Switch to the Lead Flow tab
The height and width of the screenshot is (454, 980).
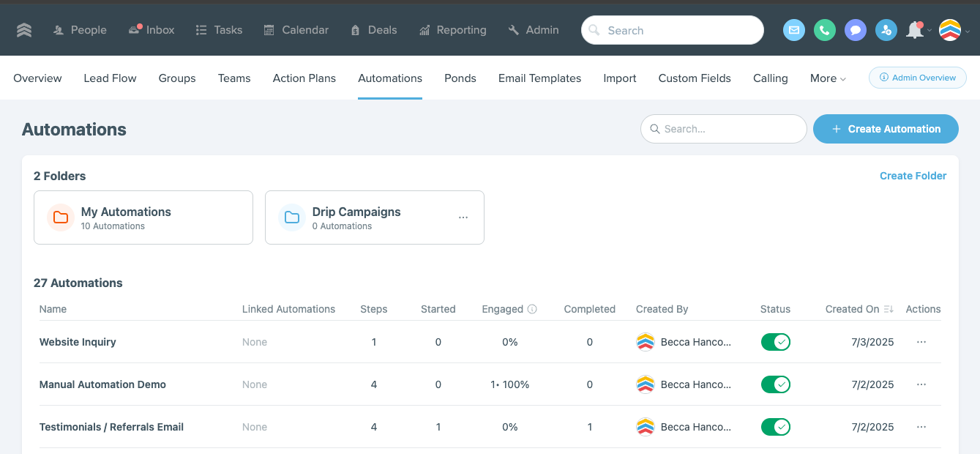[x=110, y=78]
